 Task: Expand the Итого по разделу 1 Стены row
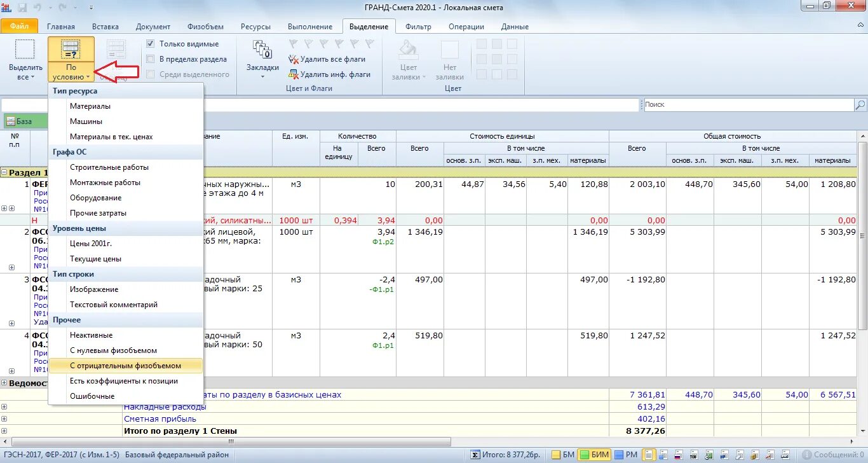coord(4,431)
